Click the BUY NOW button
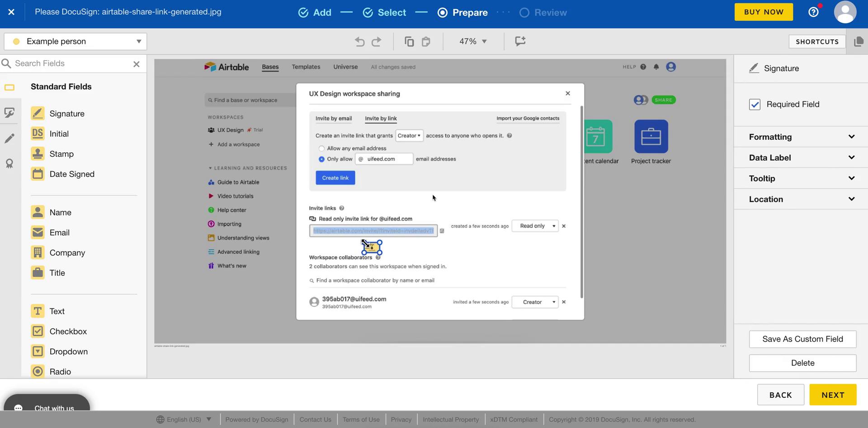Viewport: 868px width, 428px height. (x=764, y=12)
